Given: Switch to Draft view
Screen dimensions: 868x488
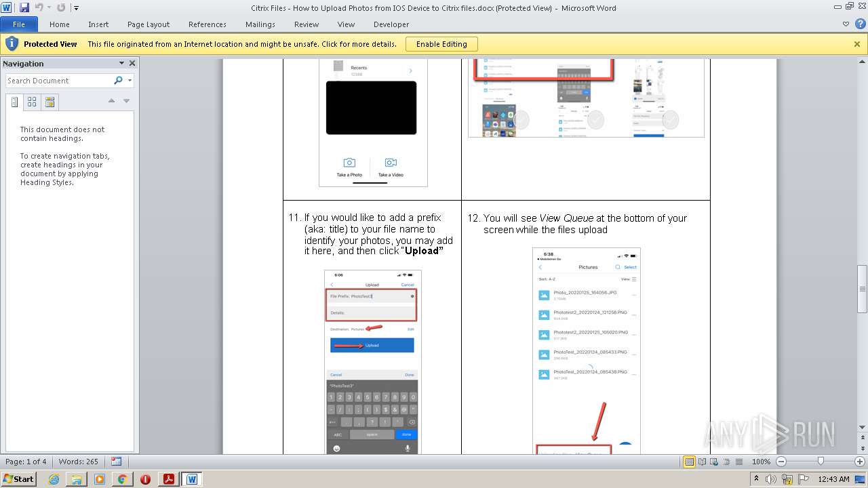Looking at the screenshot, I should click(x=738, y=462).
